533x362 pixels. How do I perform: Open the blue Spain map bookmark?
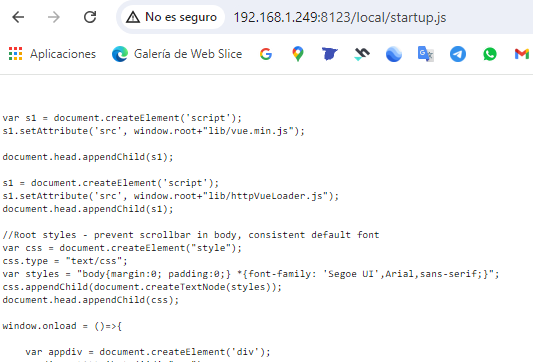click(x=330, y=54)
